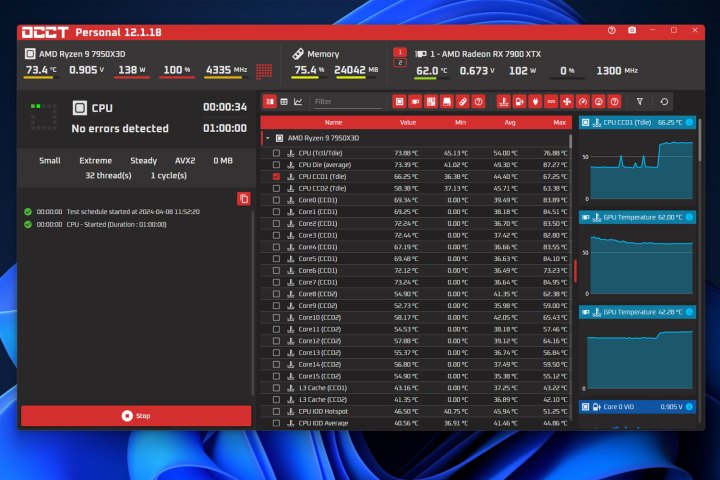Click the 'Small' data set label

50,161
